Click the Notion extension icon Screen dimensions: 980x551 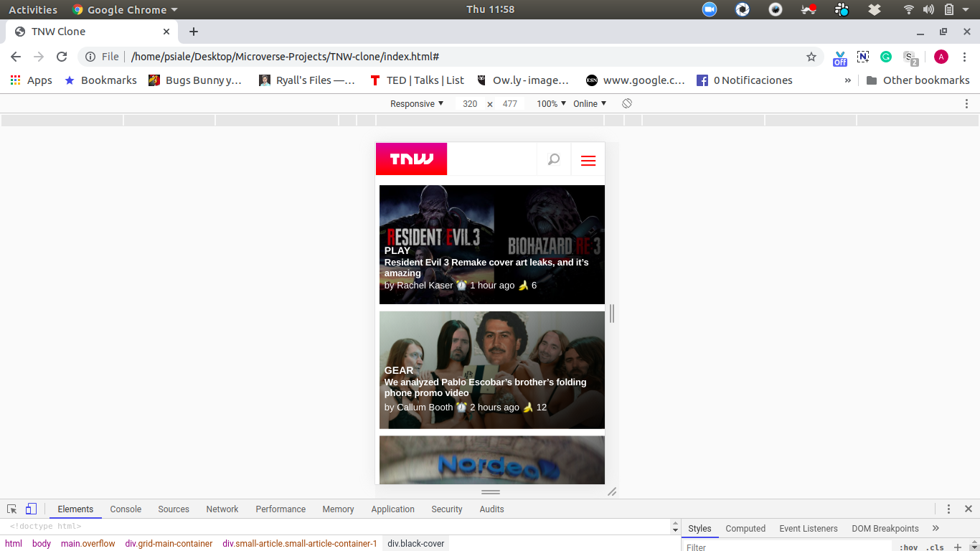coord(863,57)
